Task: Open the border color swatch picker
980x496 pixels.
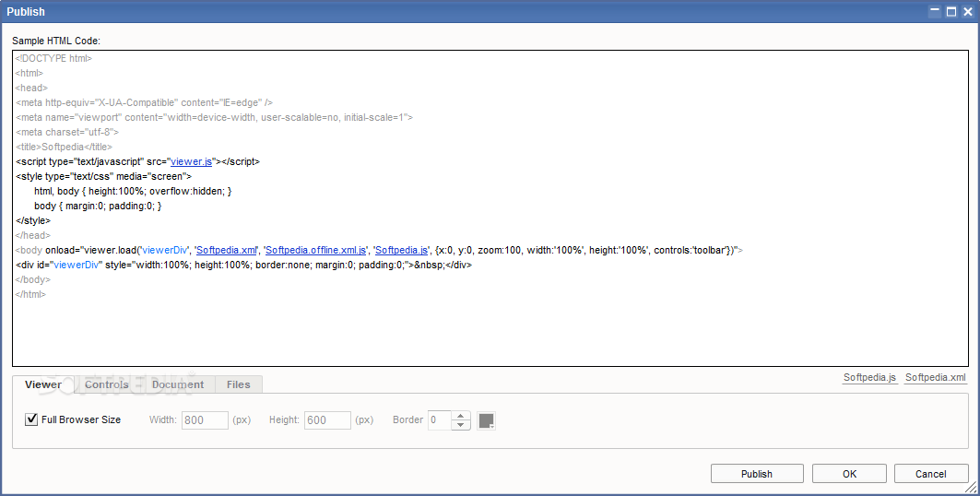Action: pos(486,420)
